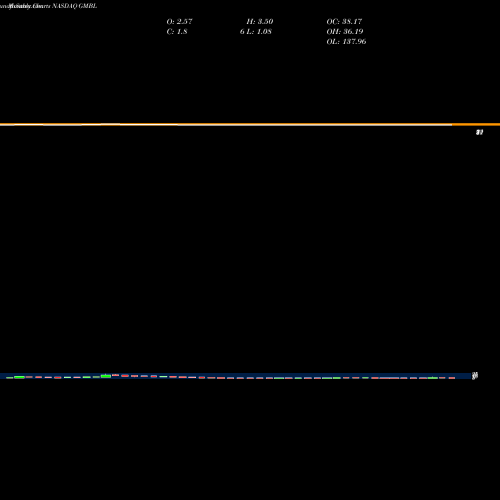The width and height of the screenshot is (500, 500).
Task: Select the close value C: 1.8
Action: tap(177, 31)
